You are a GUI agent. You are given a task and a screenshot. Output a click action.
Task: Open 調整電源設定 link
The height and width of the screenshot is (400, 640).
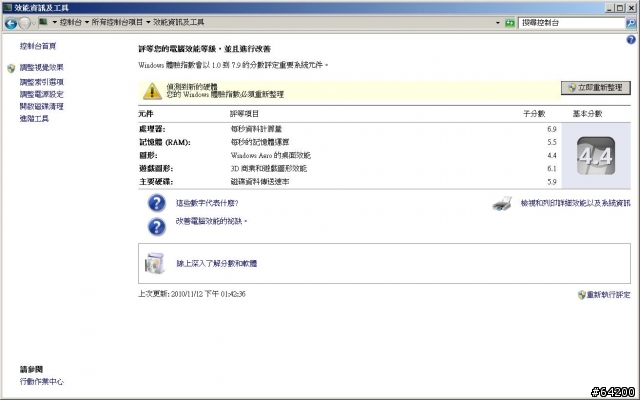pos(42,94)
